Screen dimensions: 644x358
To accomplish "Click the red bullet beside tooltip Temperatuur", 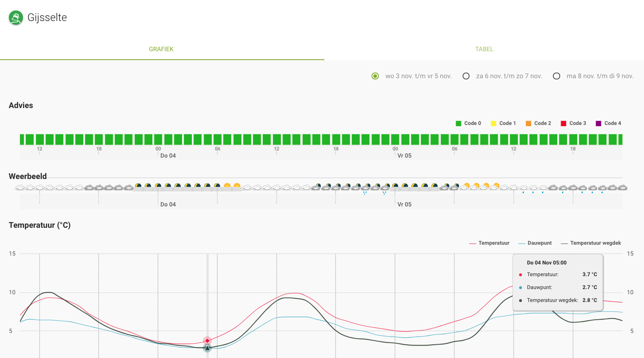I will 521,275.
